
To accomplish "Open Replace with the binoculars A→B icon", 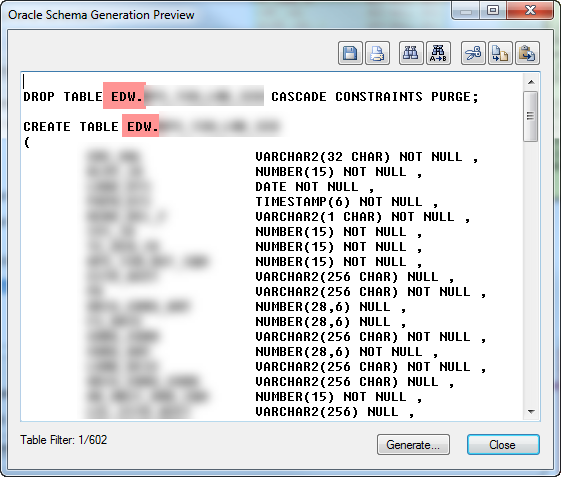I will click(438, 53).
